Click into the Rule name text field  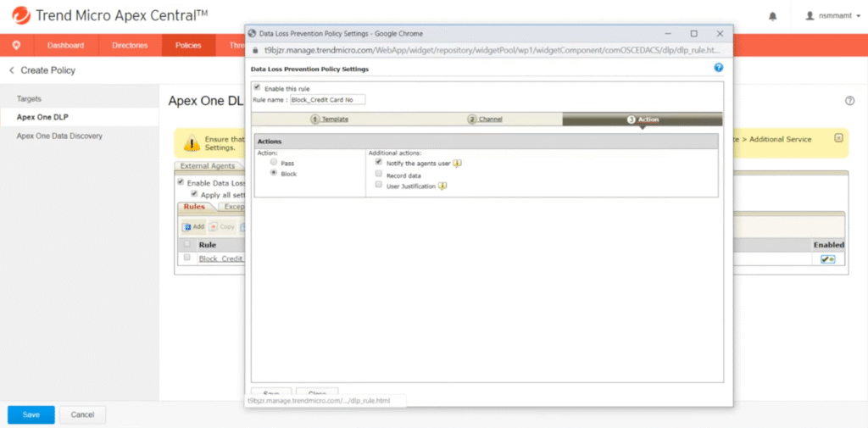326,99
